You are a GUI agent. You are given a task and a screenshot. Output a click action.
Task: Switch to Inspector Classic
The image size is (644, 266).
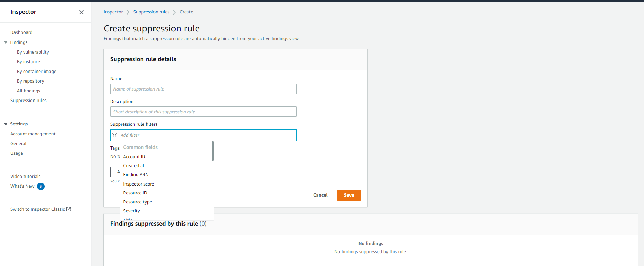click(x=37, y=209)
